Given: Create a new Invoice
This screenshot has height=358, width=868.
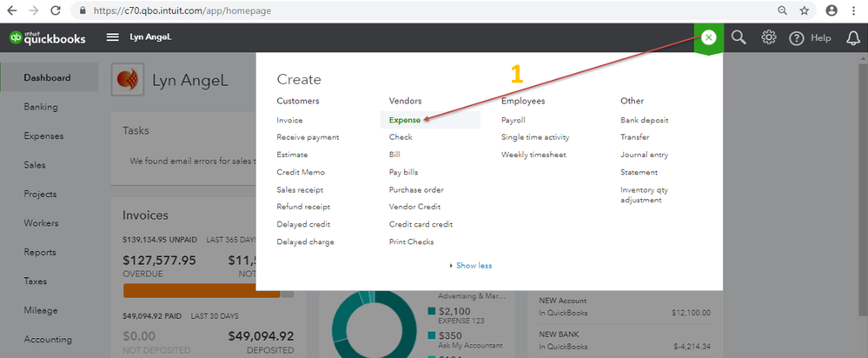Looking at the screenshot, I should pyautogui.click(x=289, y=120).
